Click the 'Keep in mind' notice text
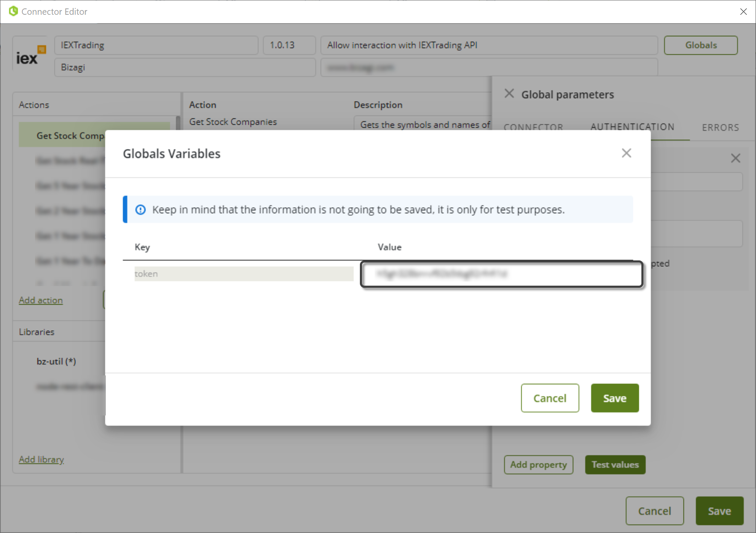This screenshot has width=756, height=533. click(x=358, y=209)
